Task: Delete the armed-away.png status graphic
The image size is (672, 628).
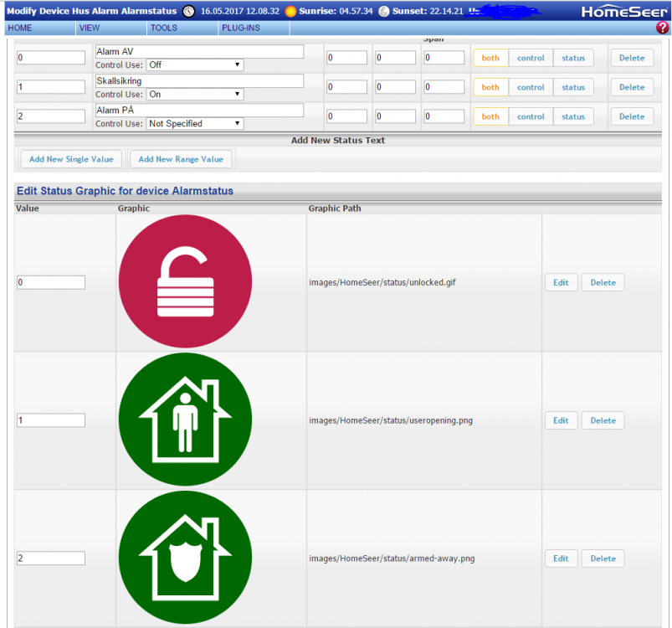Action: 603,559
